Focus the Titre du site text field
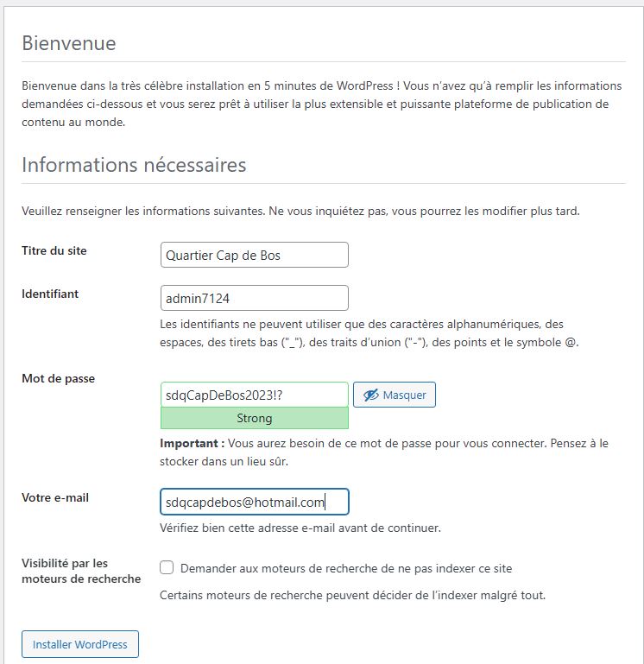This screenshot has height=664, width=644. pyautogui.click(x=255, y=255)
